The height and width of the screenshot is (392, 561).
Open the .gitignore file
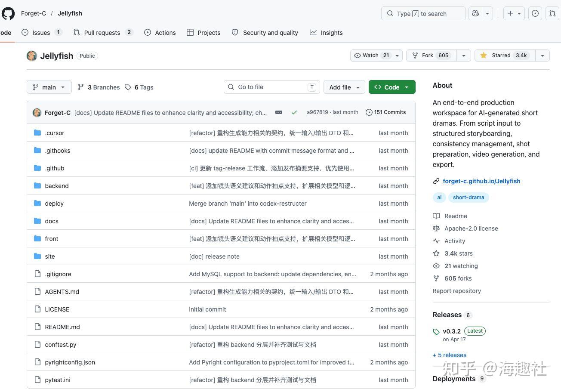58,274
